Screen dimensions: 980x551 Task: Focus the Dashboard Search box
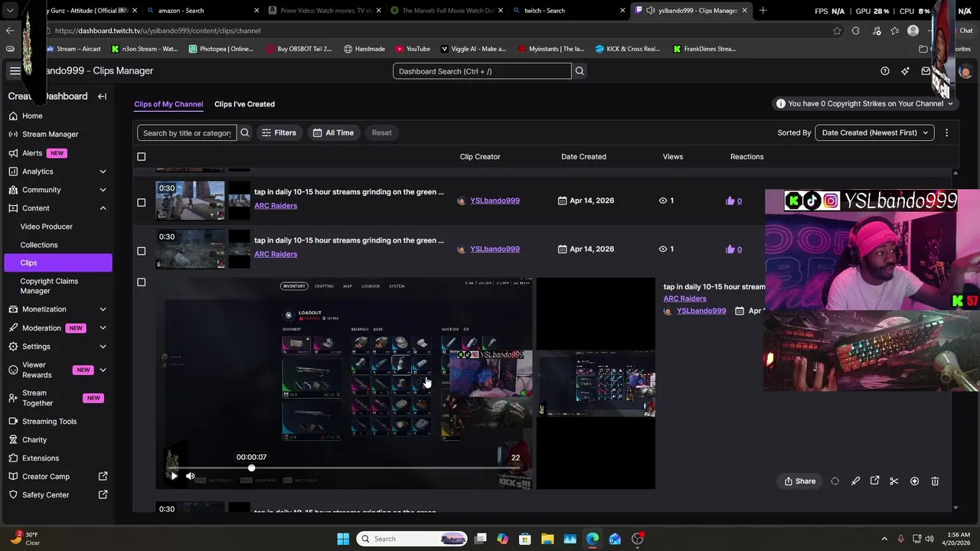point(482,71)
